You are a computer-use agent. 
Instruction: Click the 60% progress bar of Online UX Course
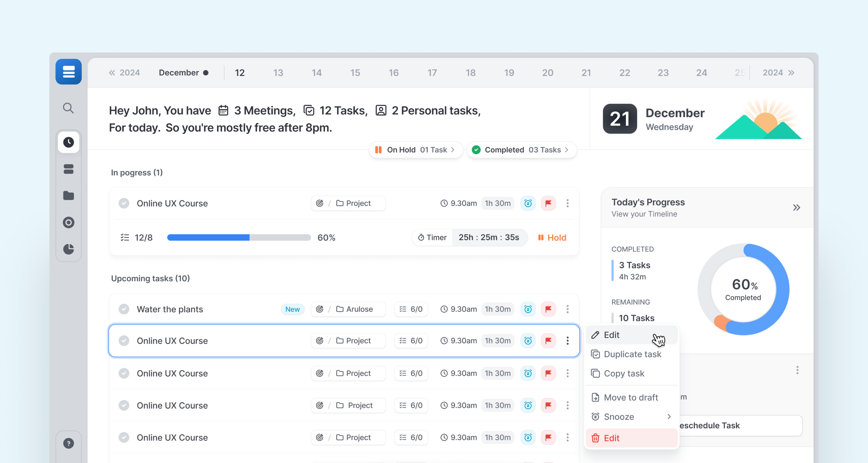click(x=239, y=237)
